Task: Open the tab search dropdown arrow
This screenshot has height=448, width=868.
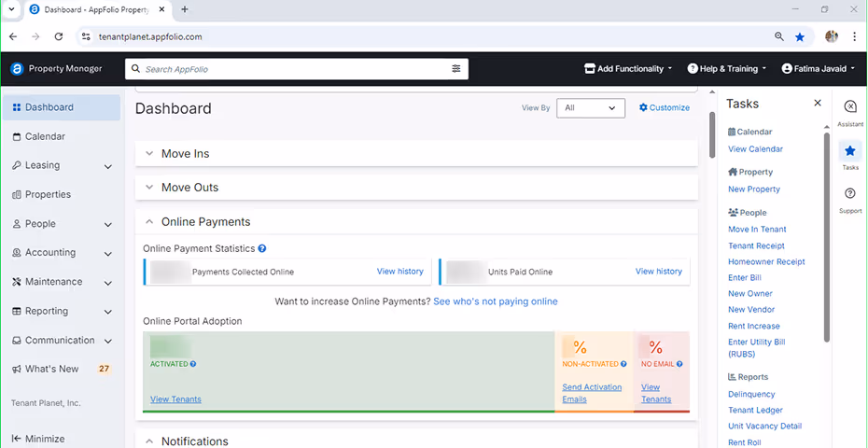Action: pyautogui.click(x=11, y=9)
